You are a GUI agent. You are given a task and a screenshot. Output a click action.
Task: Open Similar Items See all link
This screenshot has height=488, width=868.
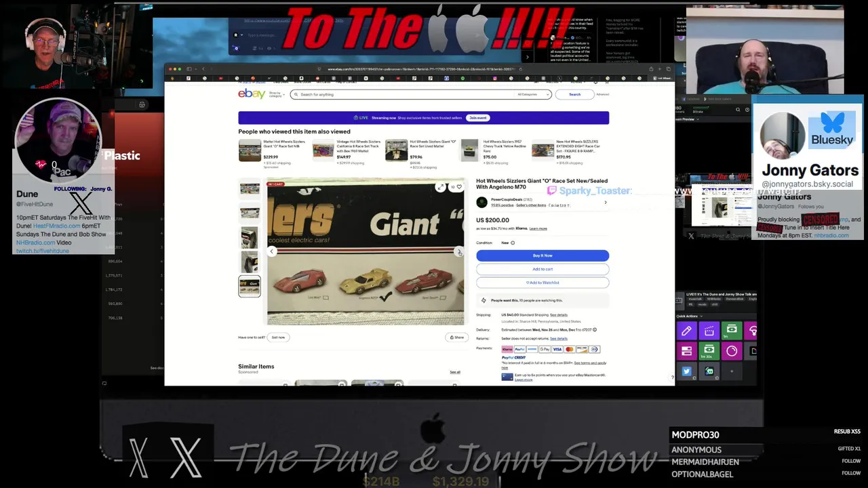(x=455, y=372)
